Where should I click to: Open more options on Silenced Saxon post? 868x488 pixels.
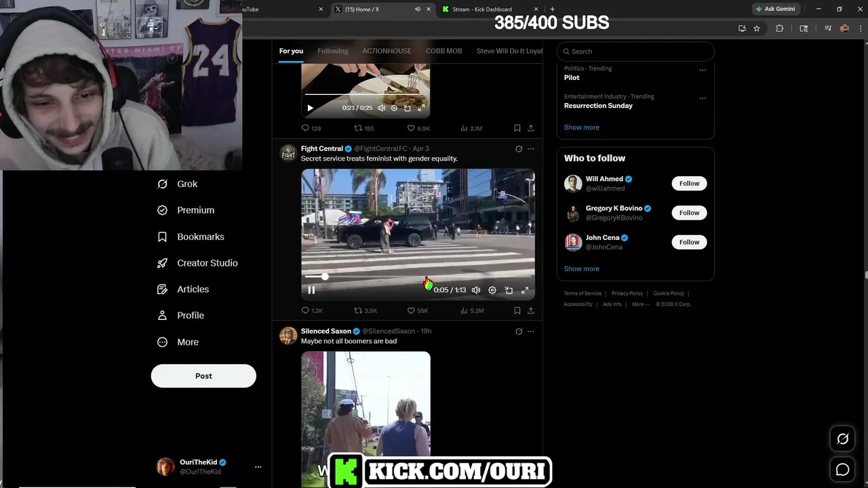(x=530, y=331)
